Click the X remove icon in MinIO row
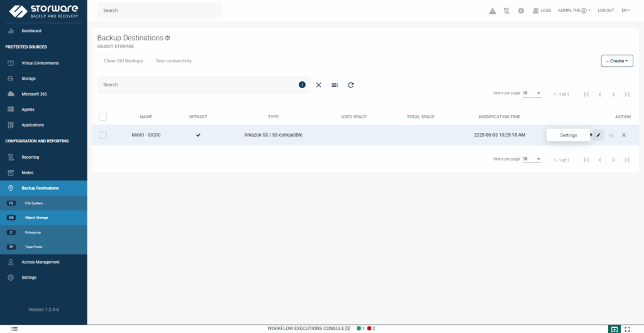 (624, 135)
